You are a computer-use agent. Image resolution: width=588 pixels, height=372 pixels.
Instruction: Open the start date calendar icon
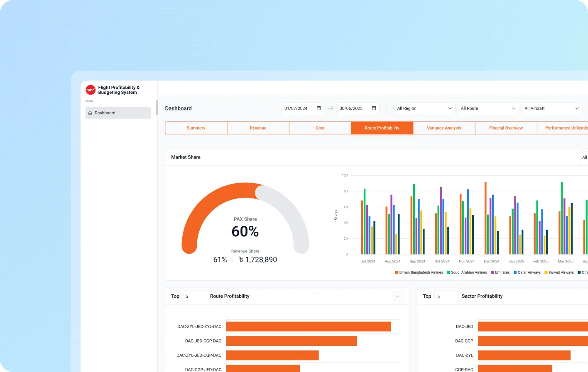(319, 108)
